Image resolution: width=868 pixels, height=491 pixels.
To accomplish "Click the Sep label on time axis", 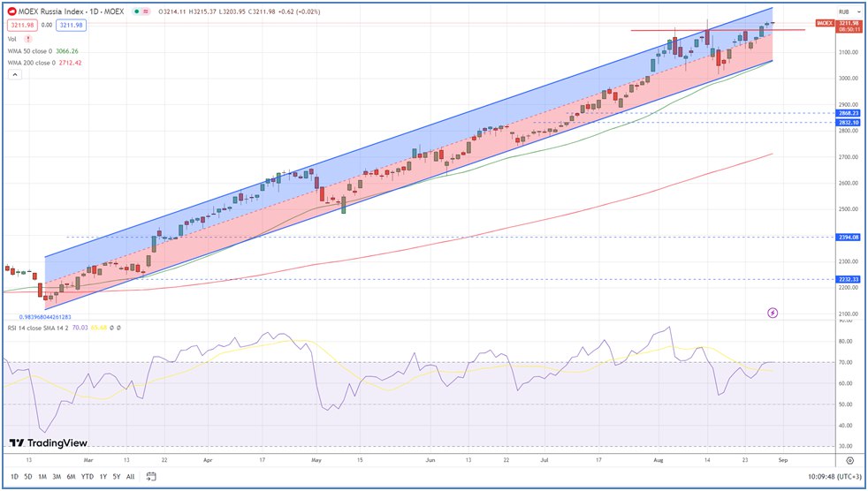I will [783, 460].
